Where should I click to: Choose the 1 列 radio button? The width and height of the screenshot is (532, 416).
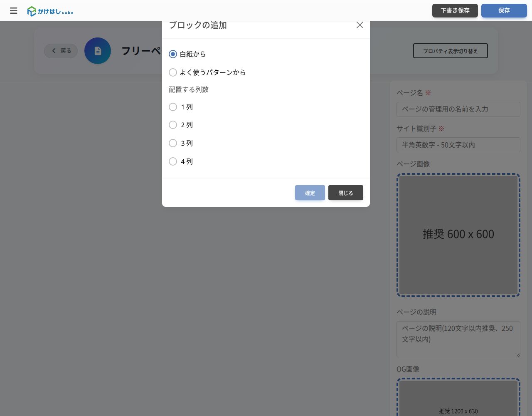pos(173,107)
